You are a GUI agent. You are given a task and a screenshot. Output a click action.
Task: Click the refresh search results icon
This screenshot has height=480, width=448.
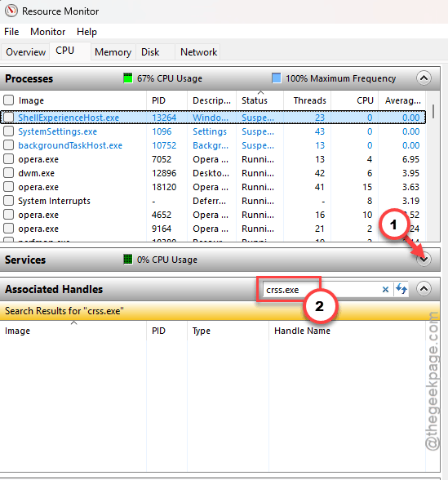(x=401, y=289)
